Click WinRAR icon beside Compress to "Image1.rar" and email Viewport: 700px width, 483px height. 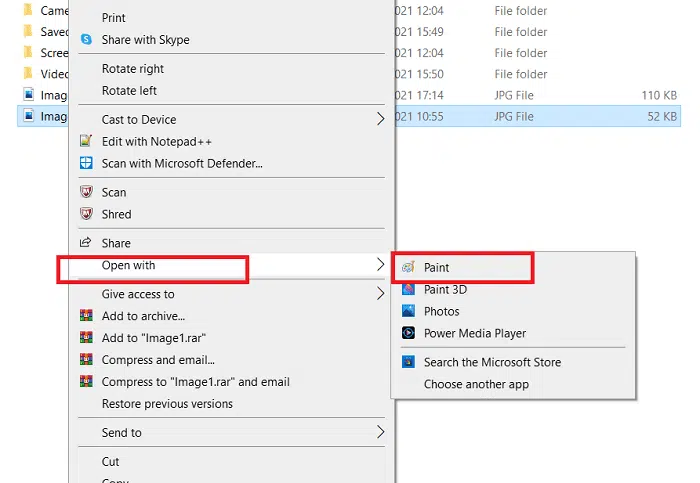click(x=86, y=381)
